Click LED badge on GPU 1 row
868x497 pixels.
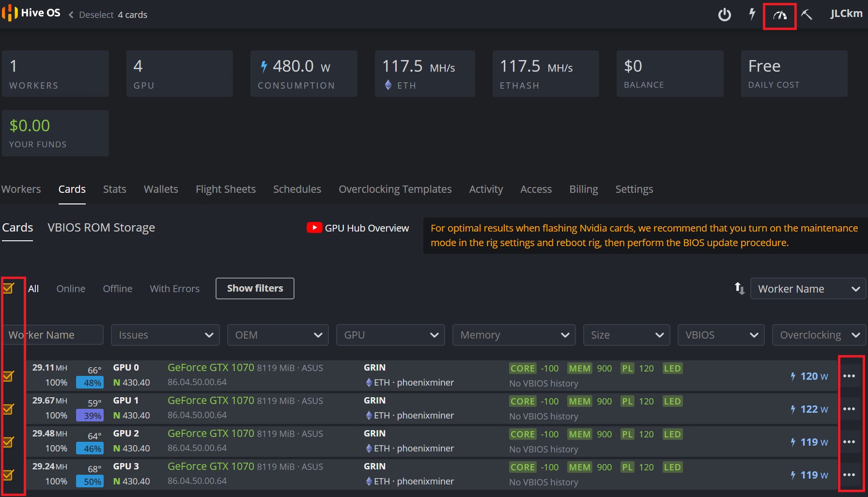pos(672,401)
